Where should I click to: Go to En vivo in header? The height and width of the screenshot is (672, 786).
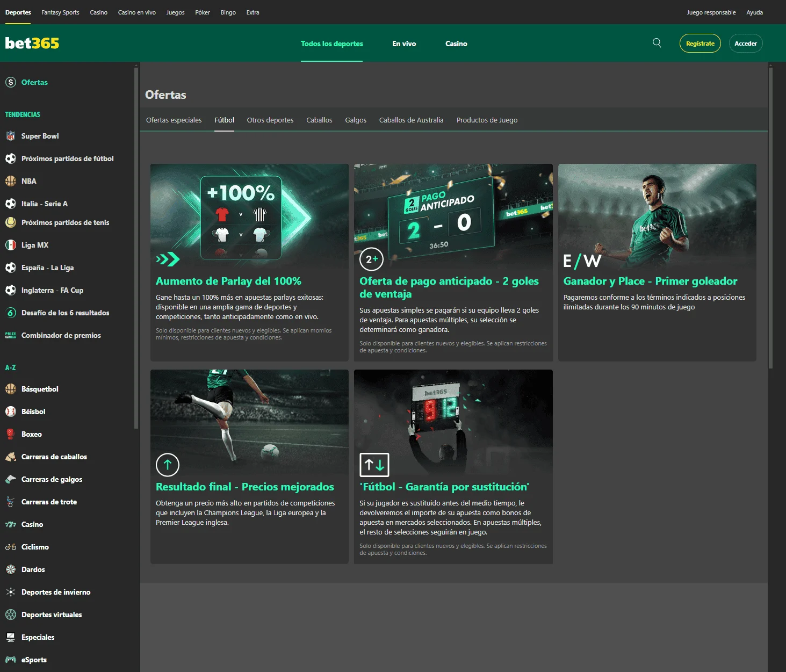[x=404, y=44]
